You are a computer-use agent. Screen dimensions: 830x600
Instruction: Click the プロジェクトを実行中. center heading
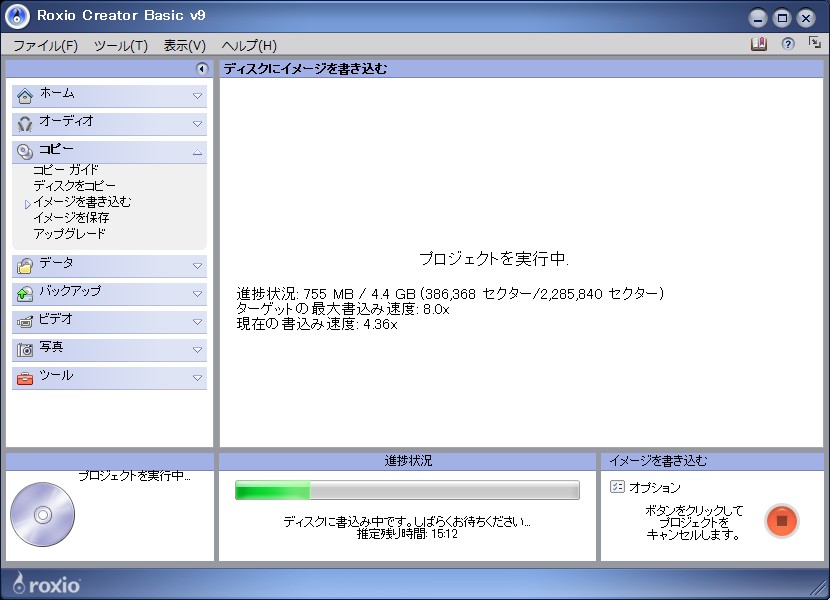tap(494, 258)
